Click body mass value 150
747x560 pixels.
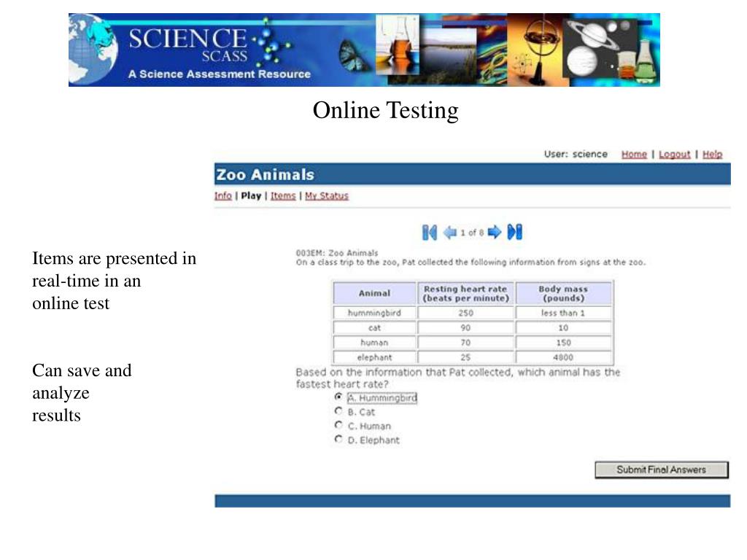(563, 343)
